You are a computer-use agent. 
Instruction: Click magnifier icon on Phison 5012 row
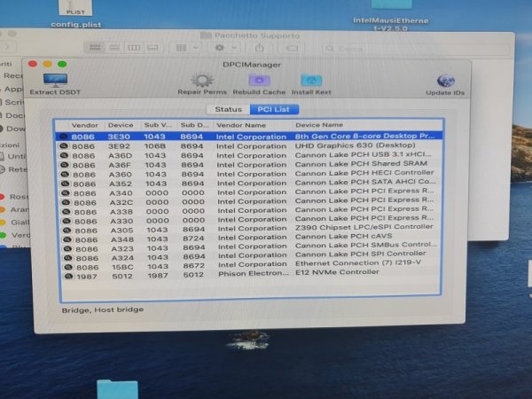pos(68,276)
